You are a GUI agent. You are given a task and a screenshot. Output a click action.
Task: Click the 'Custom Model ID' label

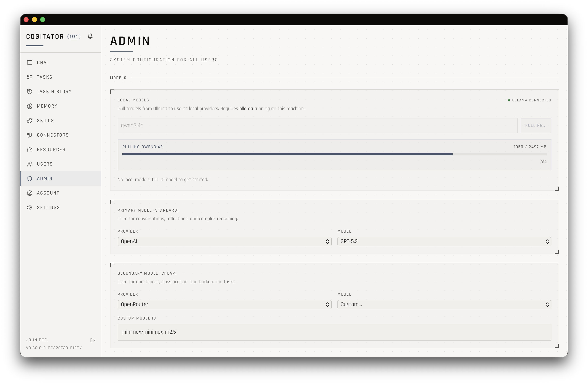[x=137, y=318]
